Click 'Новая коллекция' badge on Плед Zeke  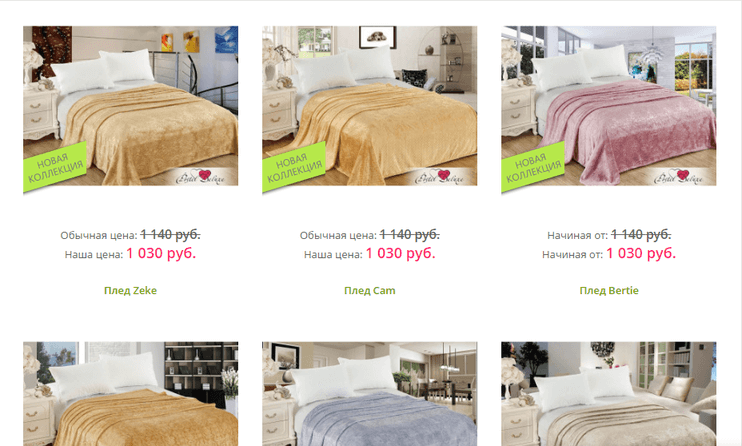(55, 167)
